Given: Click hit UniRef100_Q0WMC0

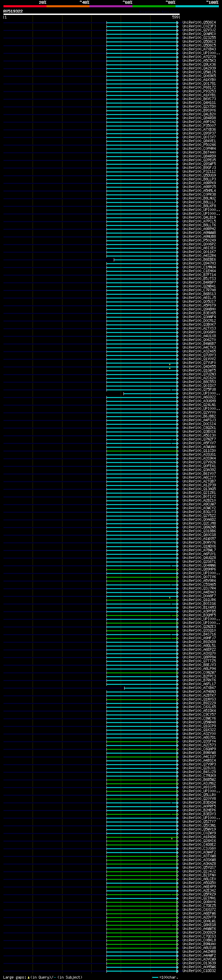Looking at the screenshot, I should coord(199,34).
